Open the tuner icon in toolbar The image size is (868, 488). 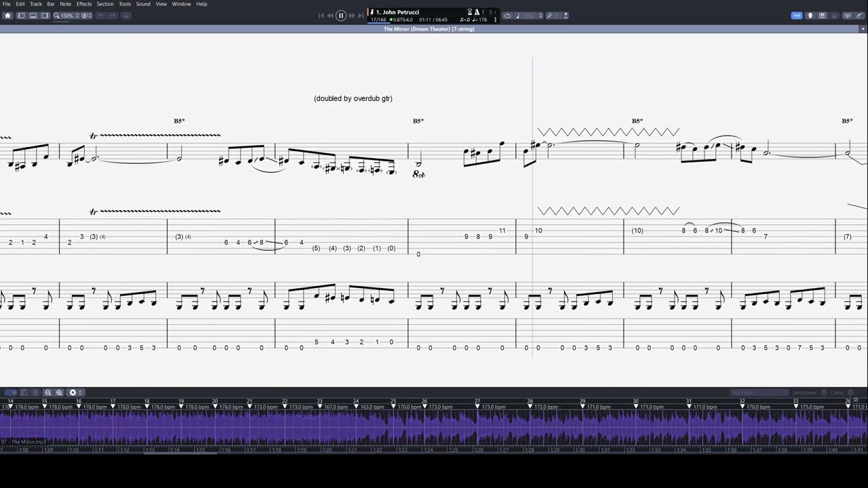[848, 16]
